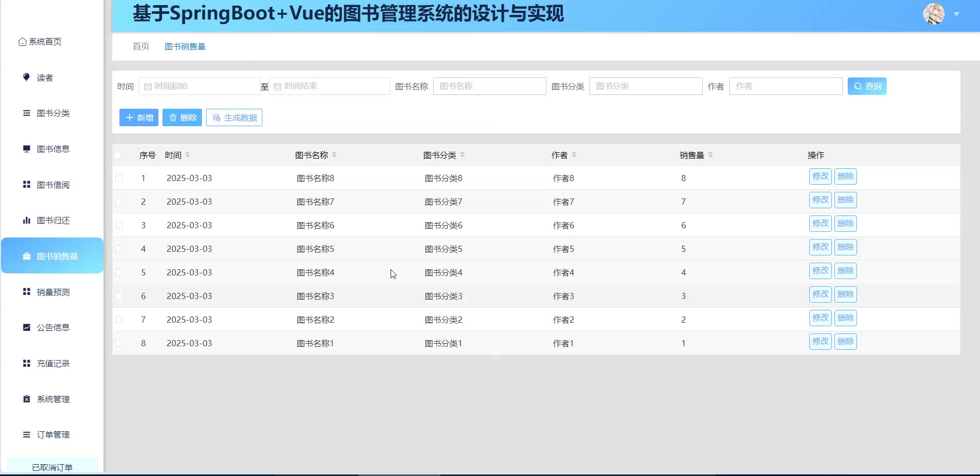Toggle the select-all checkbox in table header
This screenshot has height=476, width=980.
click(118, 155)
